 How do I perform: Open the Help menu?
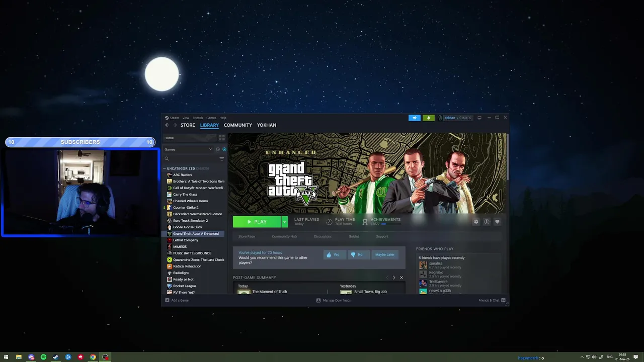223,118
